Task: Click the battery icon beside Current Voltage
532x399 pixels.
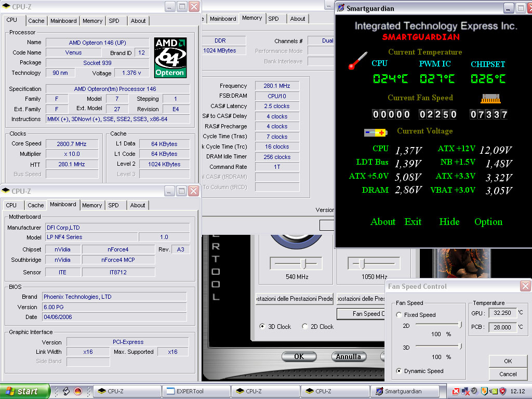Action: click(375, 132)
